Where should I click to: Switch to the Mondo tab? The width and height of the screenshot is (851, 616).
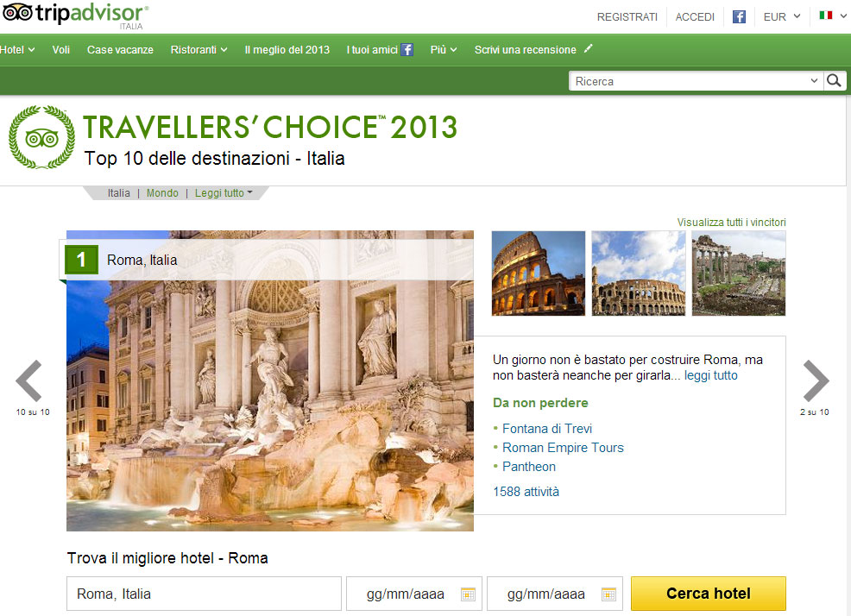click(x=162, y=193)
